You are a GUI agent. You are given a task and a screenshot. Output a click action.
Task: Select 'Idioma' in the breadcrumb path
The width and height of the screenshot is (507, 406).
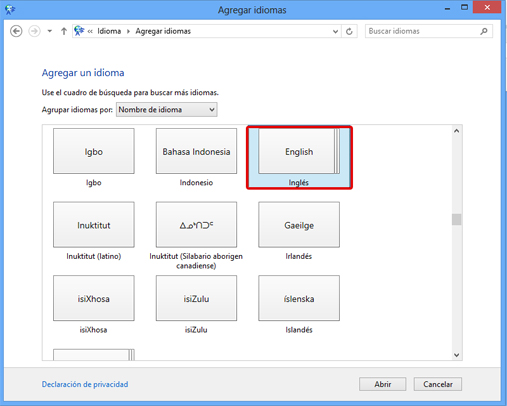pyautogui.click(x=109, y=31)
